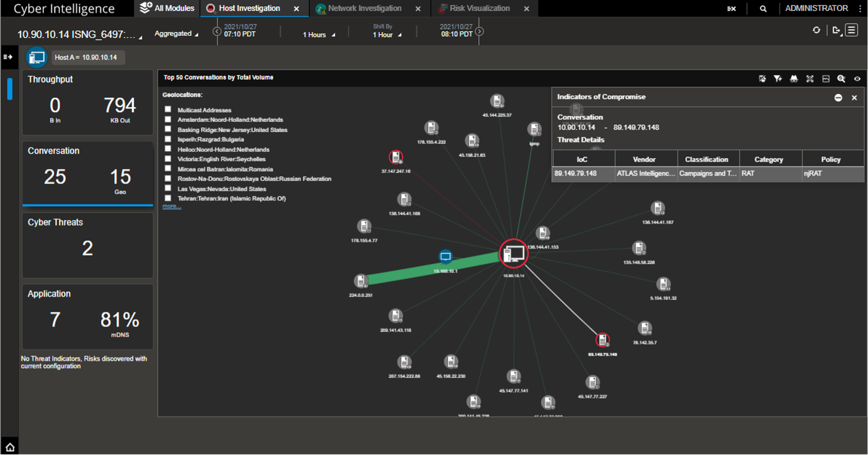
Task: Enable the Las Vegas:Nevada:United States checkbox
Action: 168,189
